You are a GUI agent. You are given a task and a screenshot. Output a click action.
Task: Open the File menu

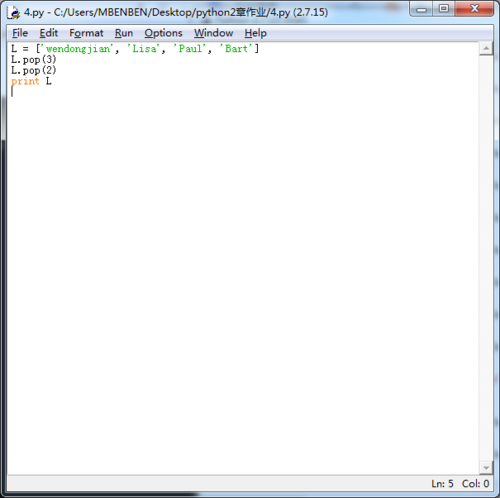(20, 33)
